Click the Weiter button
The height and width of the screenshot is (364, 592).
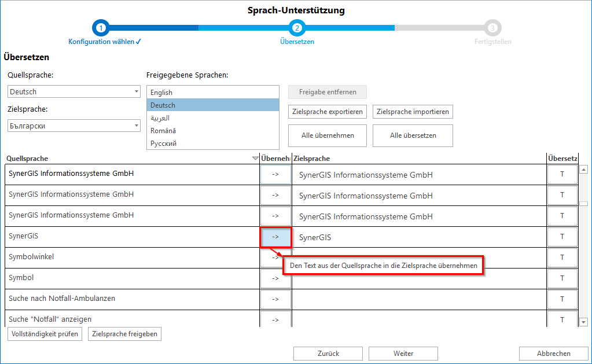403,354
